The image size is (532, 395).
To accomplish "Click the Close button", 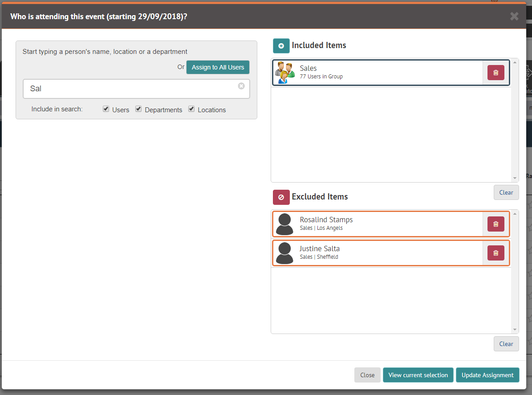I will (x=367, y=375).
